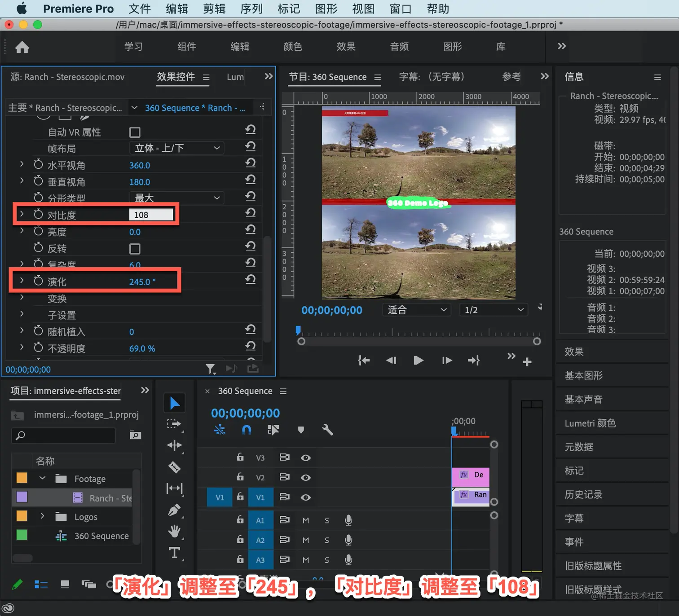
Task: Reset the 对比度 parameter
Action: coord(251,213)
